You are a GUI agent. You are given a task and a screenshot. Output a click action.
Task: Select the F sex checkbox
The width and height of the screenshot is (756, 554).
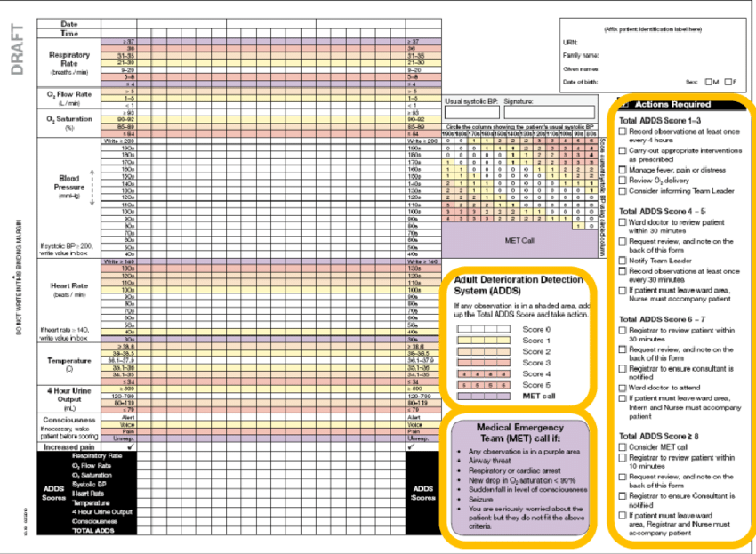(x=728, y=82)
